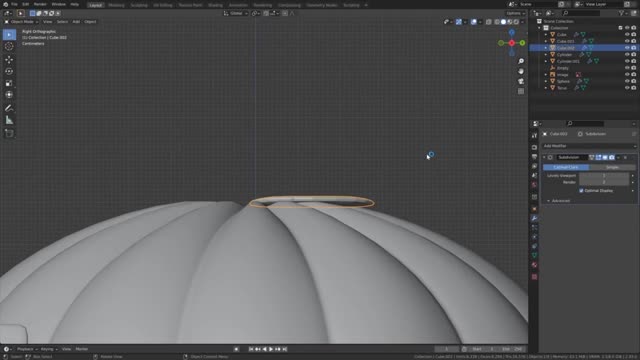Viewport: 640px width, 360px height.
Task: Open the Global transform orientation dropdown
Action: pos(236,13)
